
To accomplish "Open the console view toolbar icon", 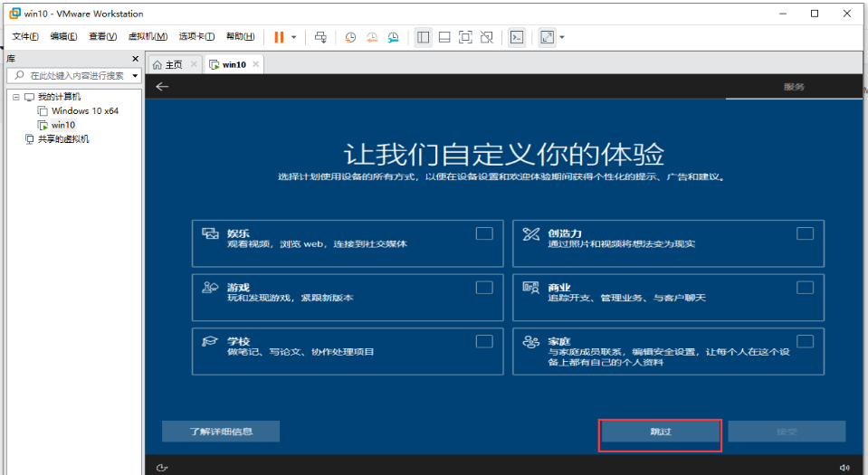I will tap(517, 37).
